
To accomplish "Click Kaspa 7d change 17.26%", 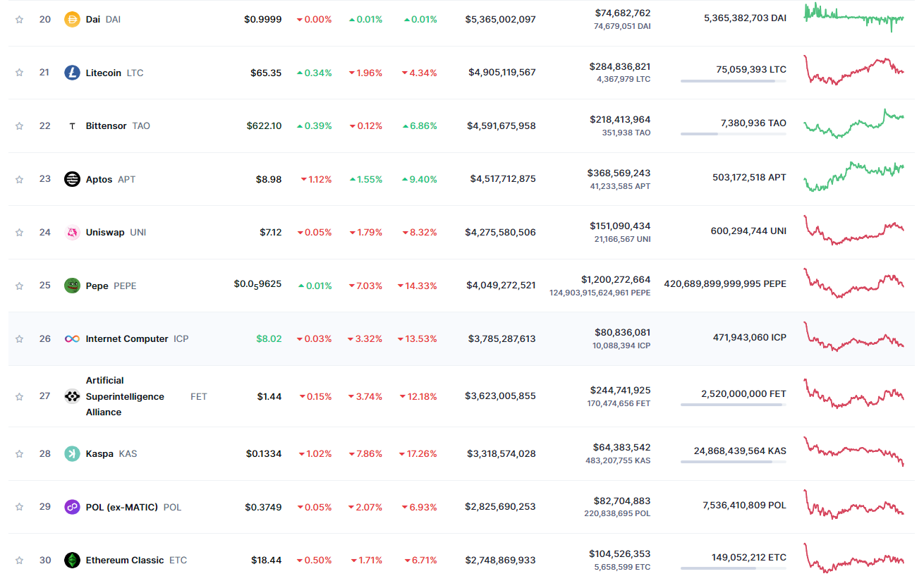I will pos(418,453).
